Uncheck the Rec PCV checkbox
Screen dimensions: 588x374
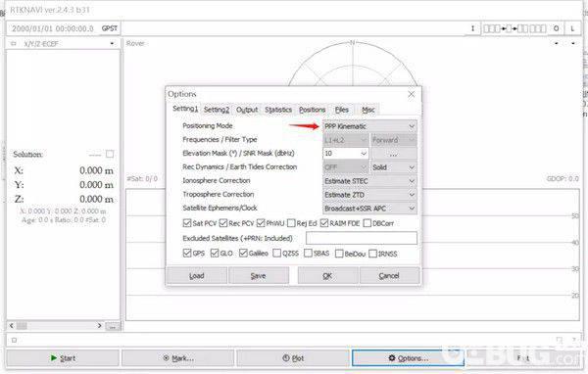(x=223, y=223)
